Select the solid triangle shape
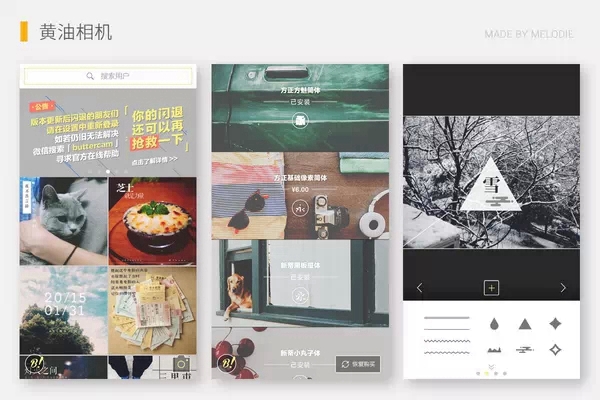The width and height of the screenshot is (600, 400). pos(525,324)
